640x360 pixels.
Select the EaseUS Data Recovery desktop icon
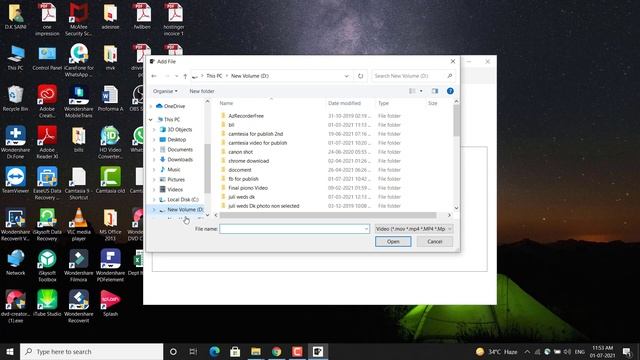pyautogui.click(x=47, y=183)
